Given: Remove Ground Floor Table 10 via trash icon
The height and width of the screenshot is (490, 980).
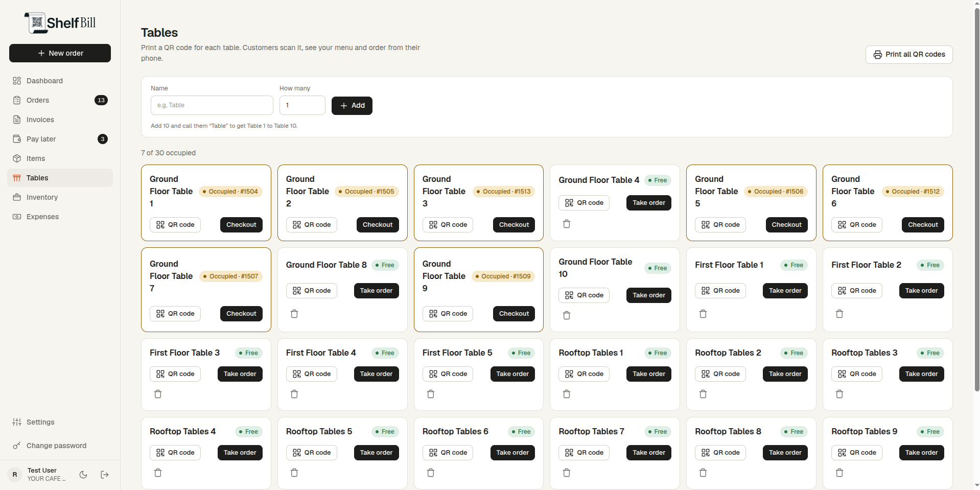Looking at the screenshot, I should click(567, 315).
